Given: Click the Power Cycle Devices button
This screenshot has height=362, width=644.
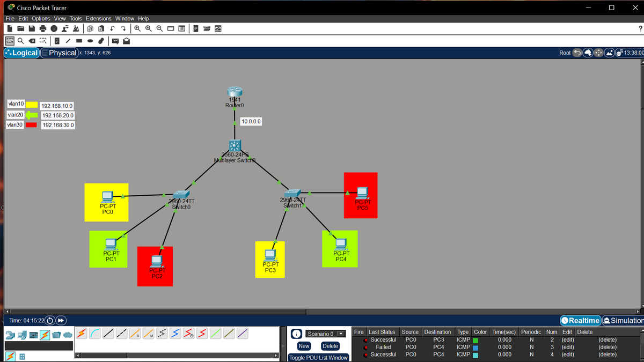Looking at the screenshot, I should pos(49,321).
